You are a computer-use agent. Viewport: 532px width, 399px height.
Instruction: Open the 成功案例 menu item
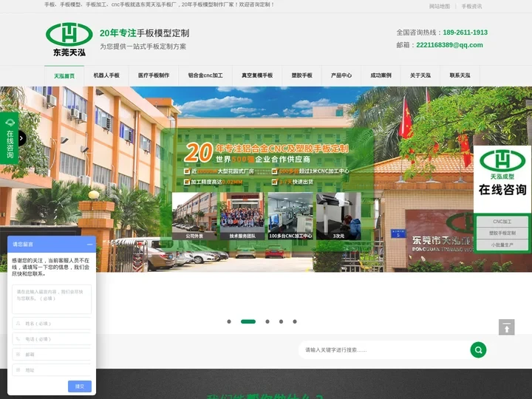click(381, 75)
